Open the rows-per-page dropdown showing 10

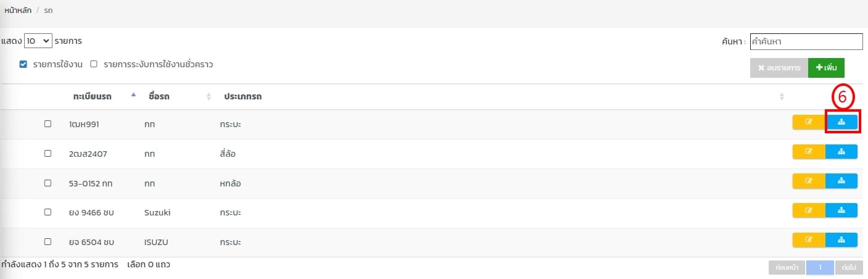38,41
